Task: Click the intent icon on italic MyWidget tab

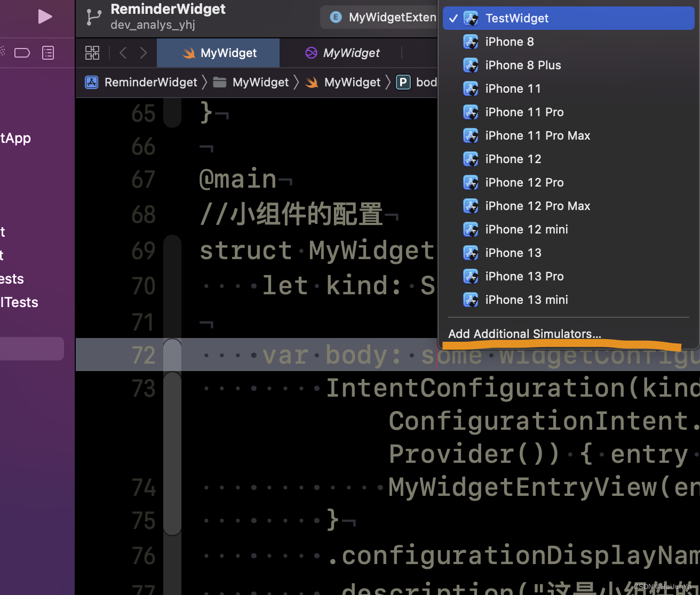Action: click(x=311, y=53)
